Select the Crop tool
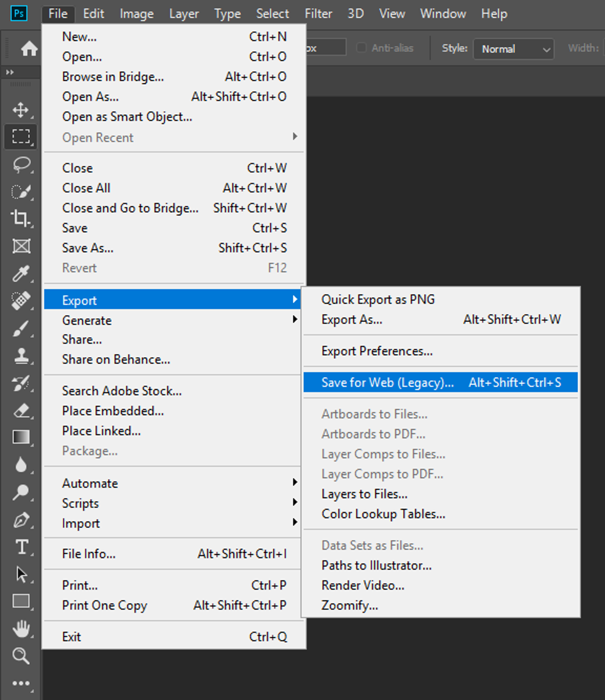 pyautogui.click(x=21, y=218)
